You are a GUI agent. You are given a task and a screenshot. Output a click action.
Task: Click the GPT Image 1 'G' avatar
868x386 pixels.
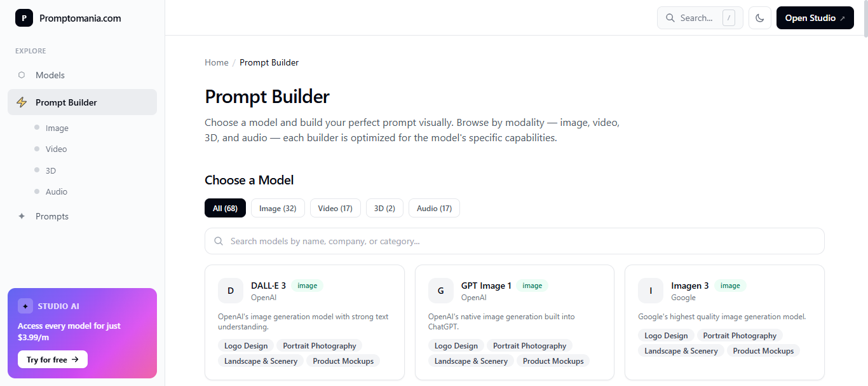tap(440, 291)
